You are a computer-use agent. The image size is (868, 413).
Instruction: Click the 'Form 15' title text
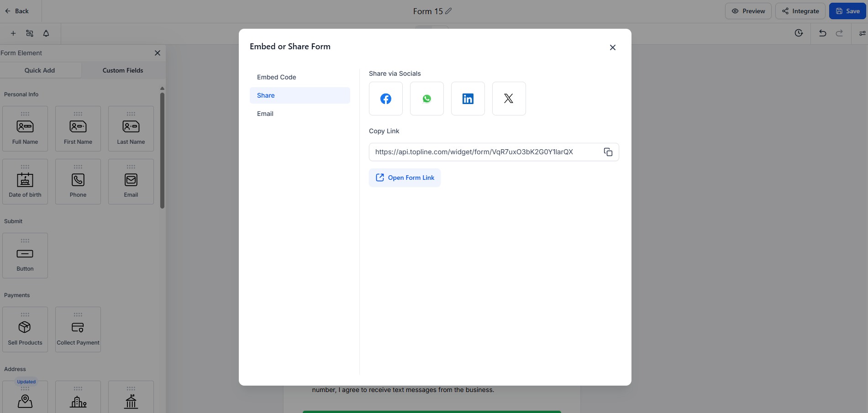point(428,11)
